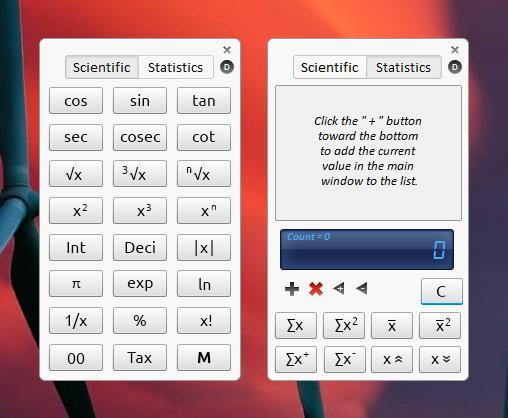Click the sin function button

(x=140, y=100)
